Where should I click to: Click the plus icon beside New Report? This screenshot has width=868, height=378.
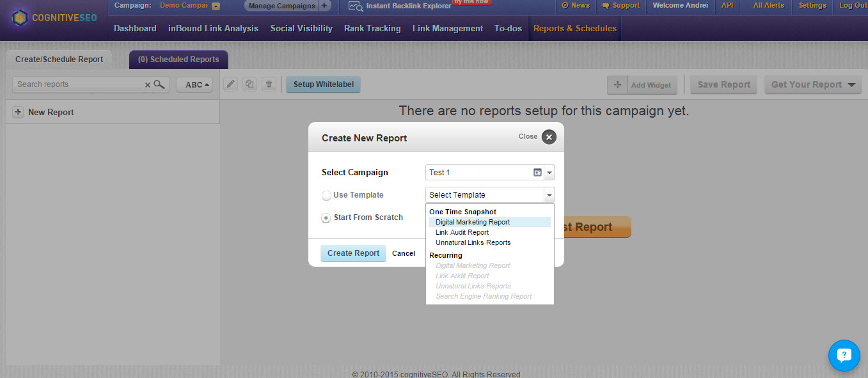coord(18,112)
